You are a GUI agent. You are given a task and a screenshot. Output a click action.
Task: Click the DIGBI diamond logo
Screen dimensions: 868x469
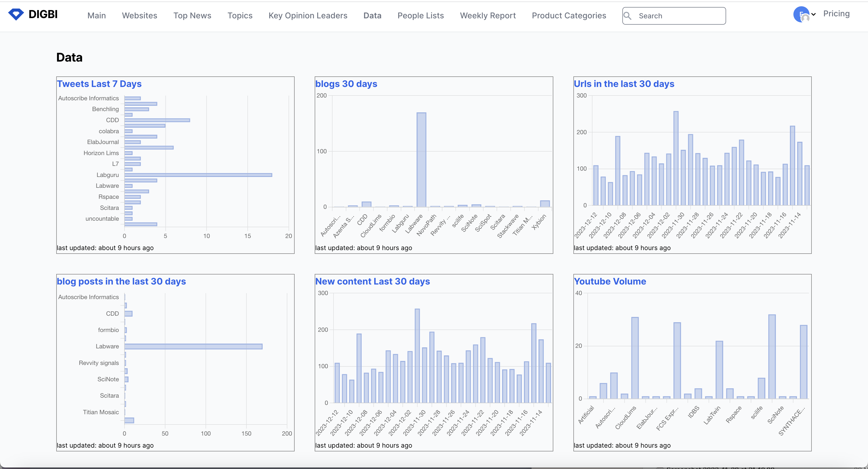click(16, 14)
